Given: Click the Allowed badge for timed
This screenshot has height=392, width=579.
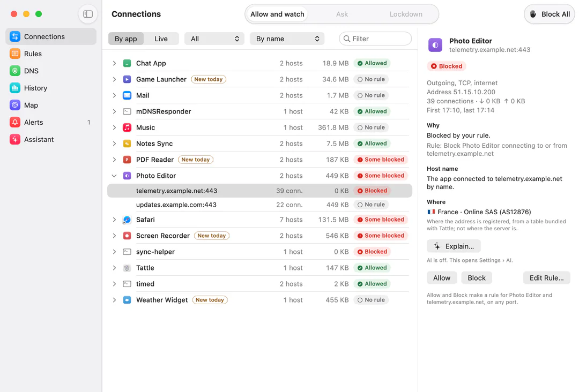Looking at the screenshot, I should click(372, 284).
